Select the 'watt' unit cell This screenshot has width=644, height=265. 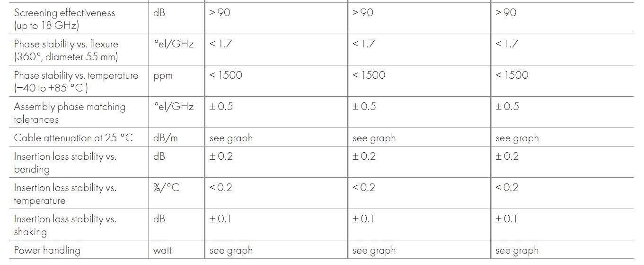pos(162,250)
